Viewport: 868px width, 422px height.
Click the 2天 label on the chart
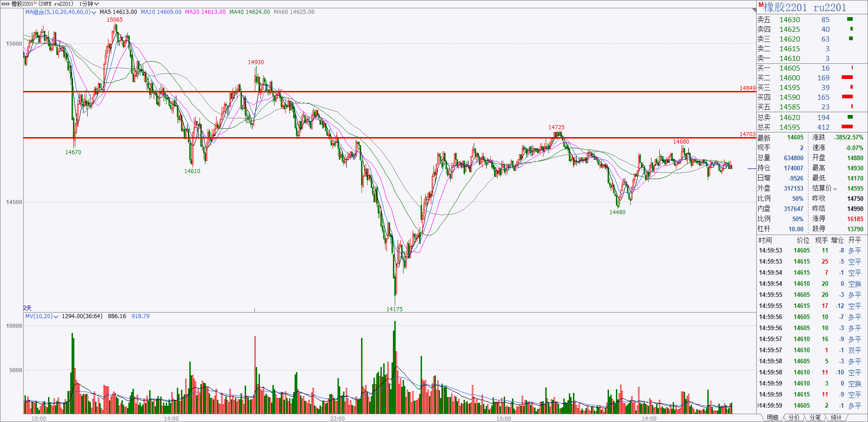pyautogui.click(x=27, y=308)
